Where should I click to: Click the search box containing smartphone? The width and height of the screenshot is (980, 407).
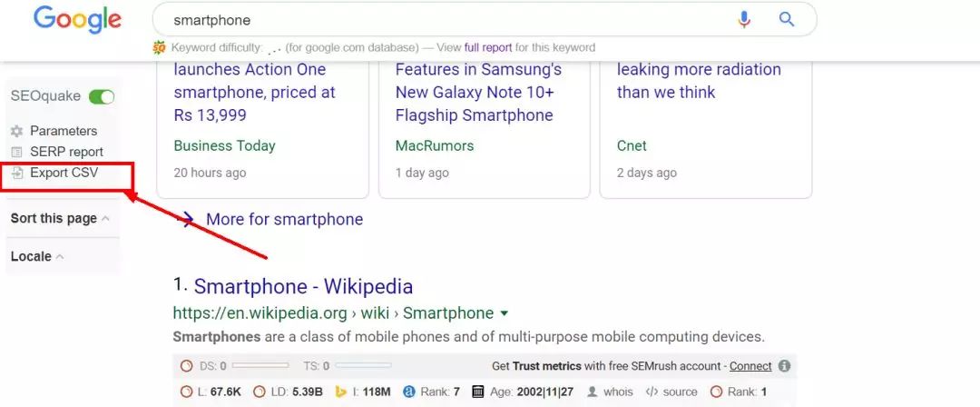point(436,20)
